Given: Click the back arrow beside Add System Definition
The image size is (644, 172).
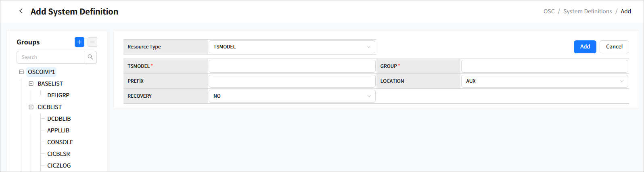Looking at the screenshot, I should 21,11.
